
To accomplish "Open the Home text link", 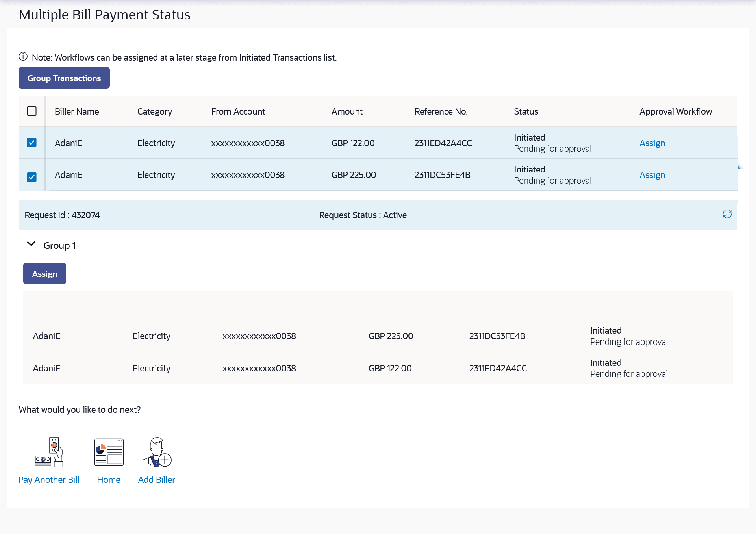I will 109,480.
